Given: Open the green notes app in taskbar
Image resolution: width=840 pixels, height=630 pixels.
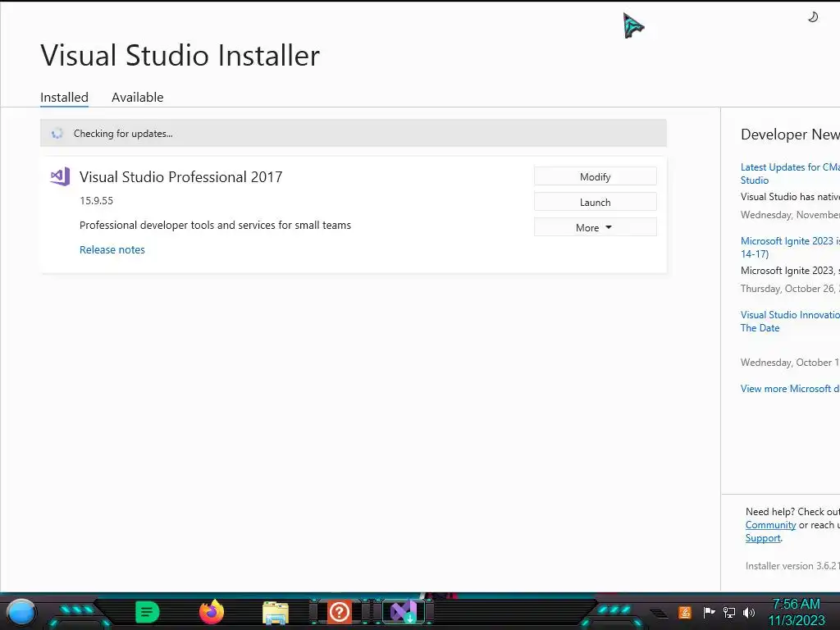Looking at the screenshot, I should (148, 612).
